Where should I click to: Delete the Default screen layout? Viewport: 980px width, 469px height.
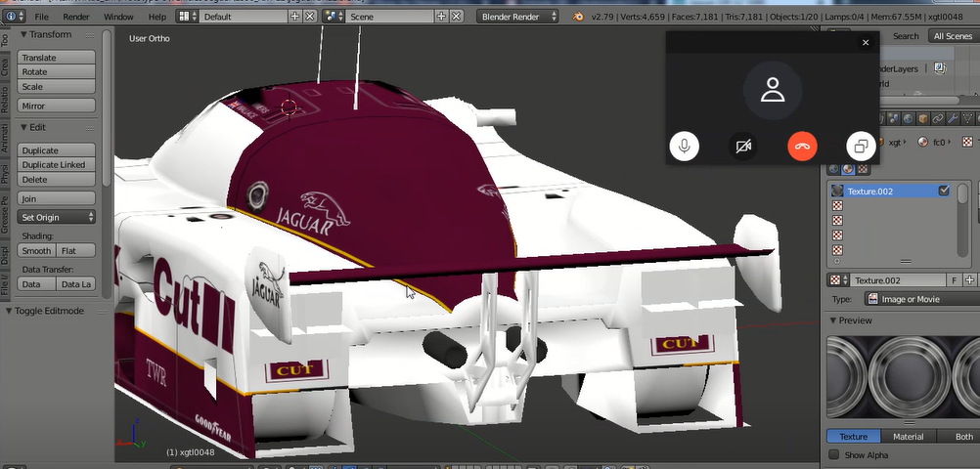309,17
